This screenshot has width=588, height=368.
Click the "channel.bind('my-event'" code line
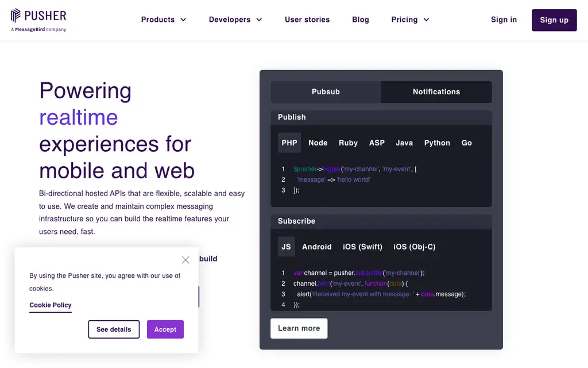[351, 283]
